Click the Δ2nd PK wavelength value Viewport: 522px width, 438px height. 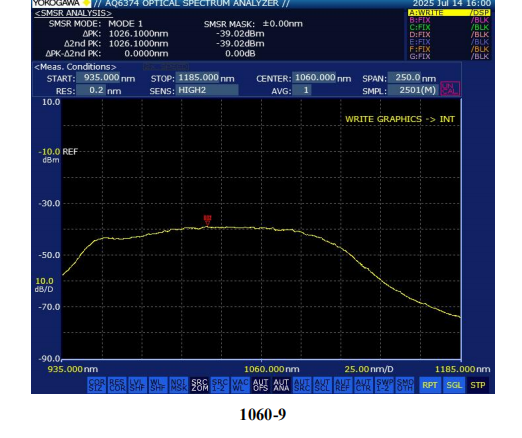[x=139, y=44]
